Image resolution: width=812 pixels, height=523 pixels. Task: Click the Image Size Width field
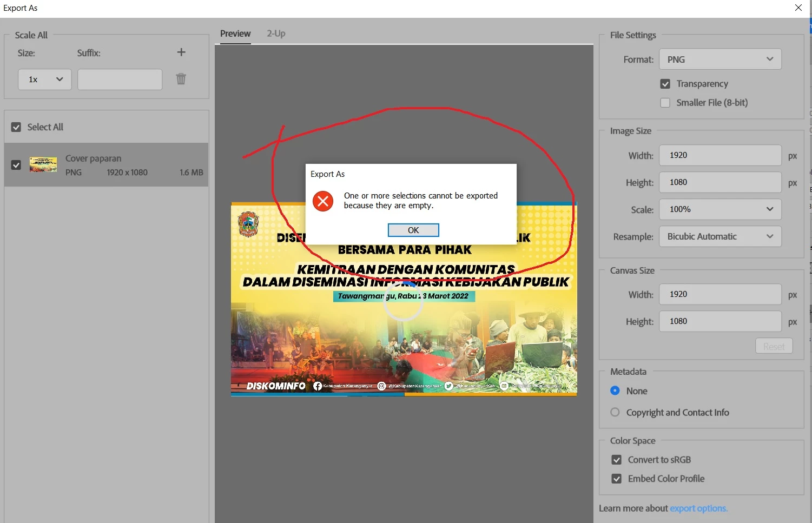[x=720, y=155]
